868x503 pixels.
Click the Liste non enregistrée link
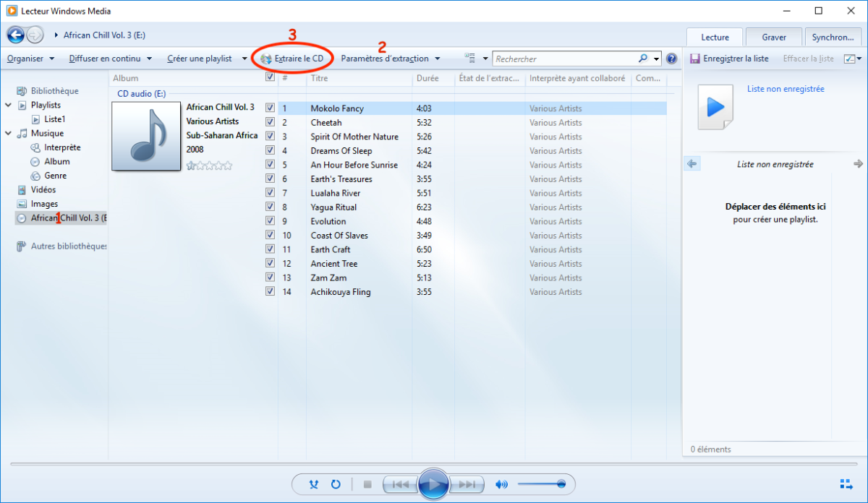click(786, 89)
